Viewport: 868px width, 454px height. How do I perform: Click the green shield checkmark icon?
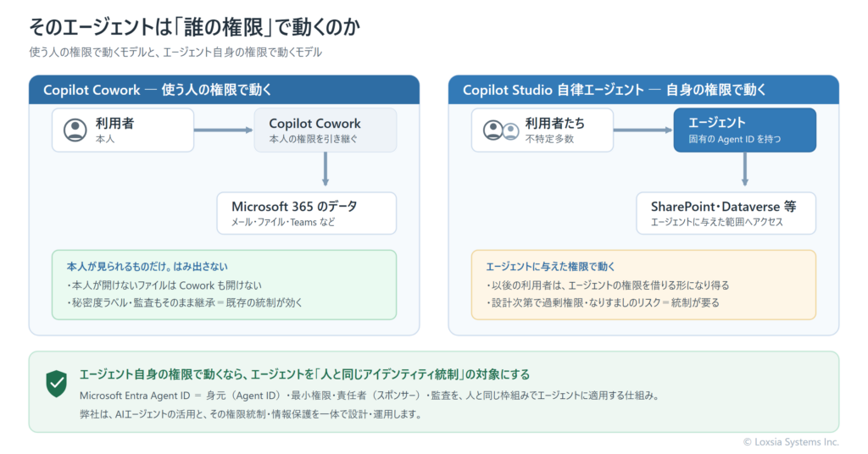point(57,384)
